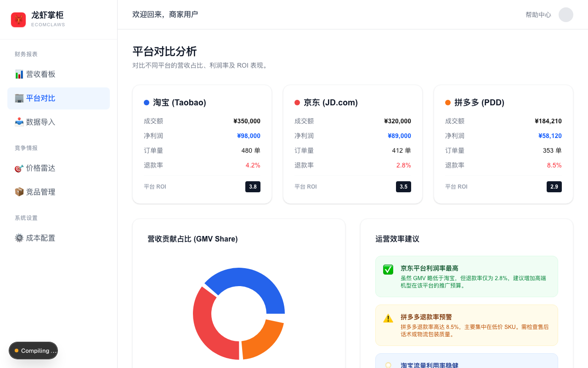Click the Compiling status pill
Viewport: 588px width, 368px height.
tap(33, 351)
